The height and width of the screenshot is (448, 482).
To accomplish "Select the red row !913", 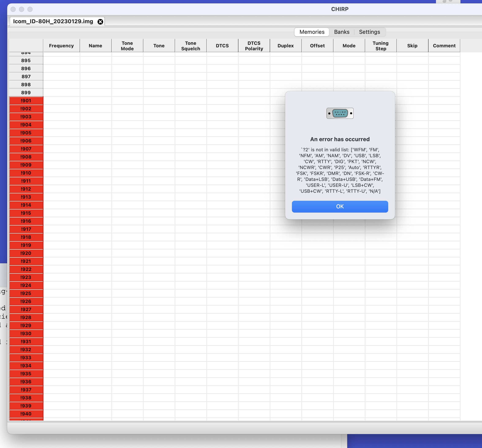I will (26, 197).
